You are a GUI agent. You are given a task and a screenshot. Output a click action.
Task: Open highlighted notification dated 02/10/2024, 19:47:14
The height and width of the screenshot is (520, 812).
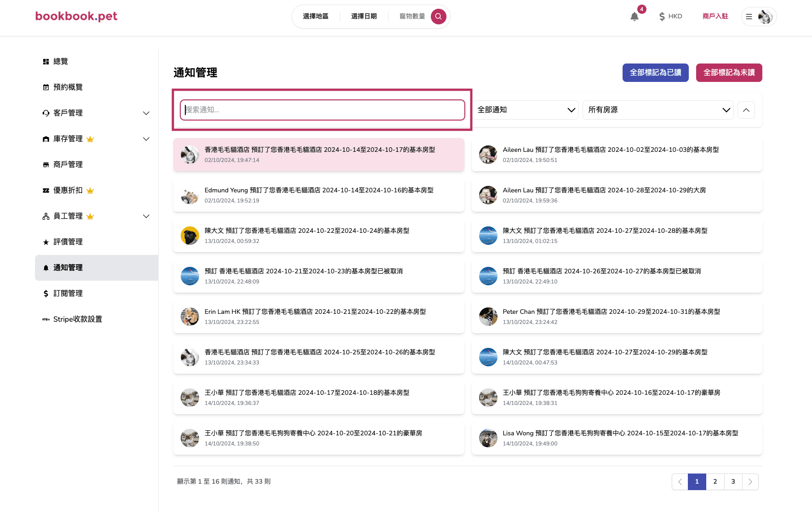pos(319,155)
